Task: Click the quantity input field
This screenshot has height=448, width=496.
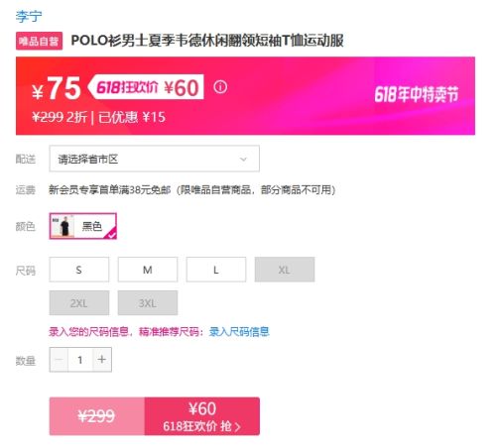Action: tap(80, 360)
